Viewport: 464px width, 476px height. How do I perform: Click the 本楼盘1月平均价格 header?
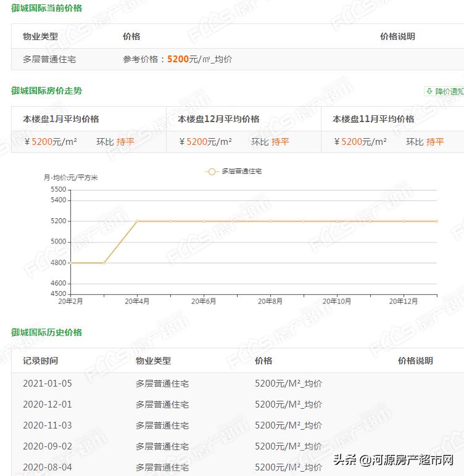[61, 119]
